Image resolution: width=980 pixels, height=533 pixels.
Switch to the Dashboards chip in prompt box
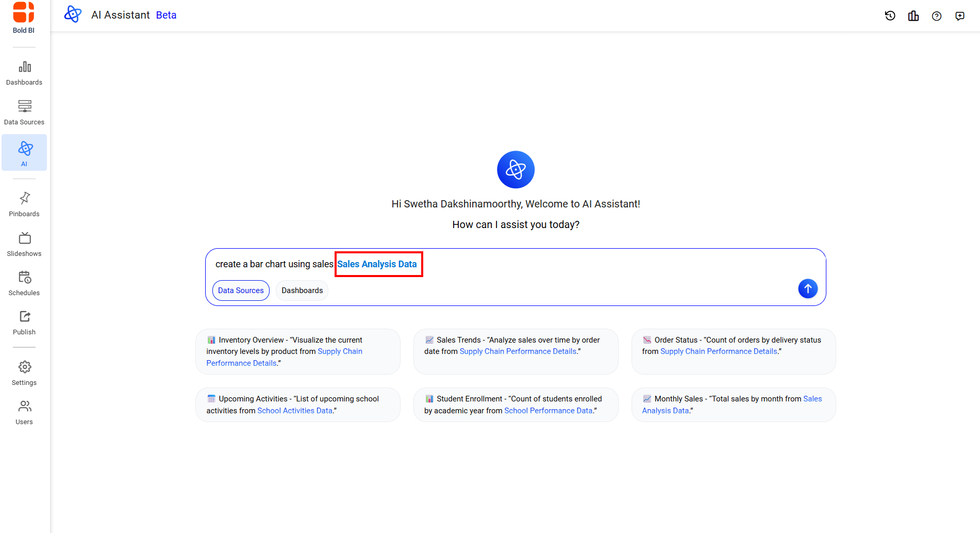pos(302,290)
